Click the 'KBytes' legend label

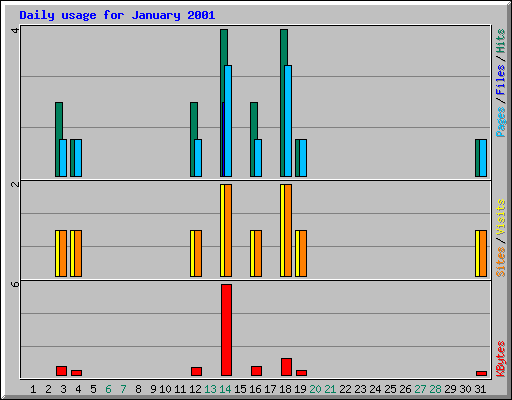[x=500, y=359]
